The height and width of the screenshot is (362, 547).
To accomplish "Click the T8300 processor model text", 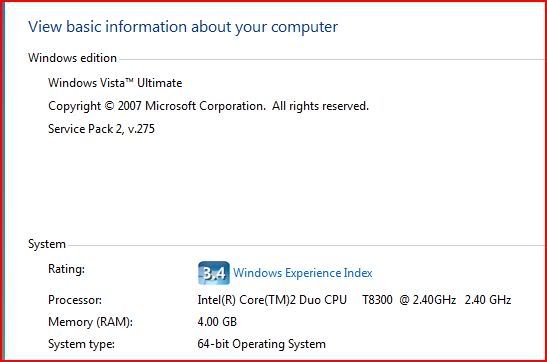I will [x=377, y=300].
